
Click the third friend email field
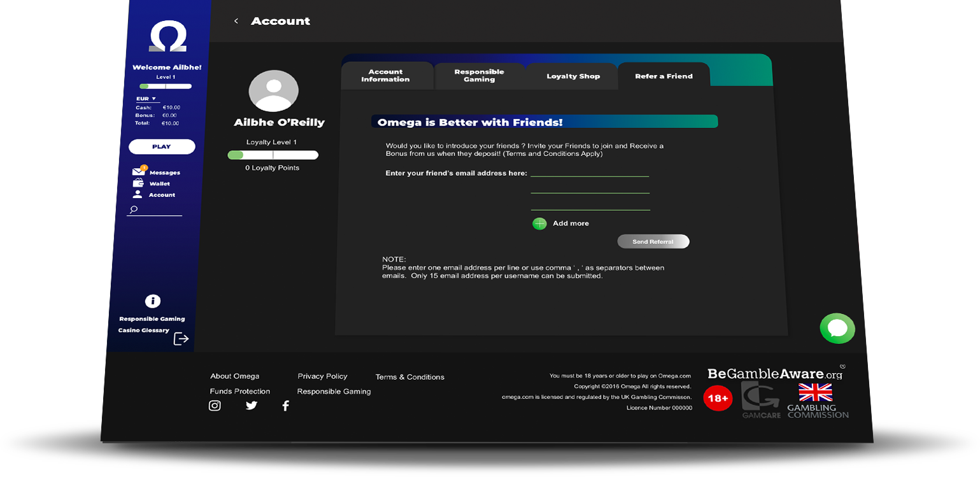pos(590,204)
